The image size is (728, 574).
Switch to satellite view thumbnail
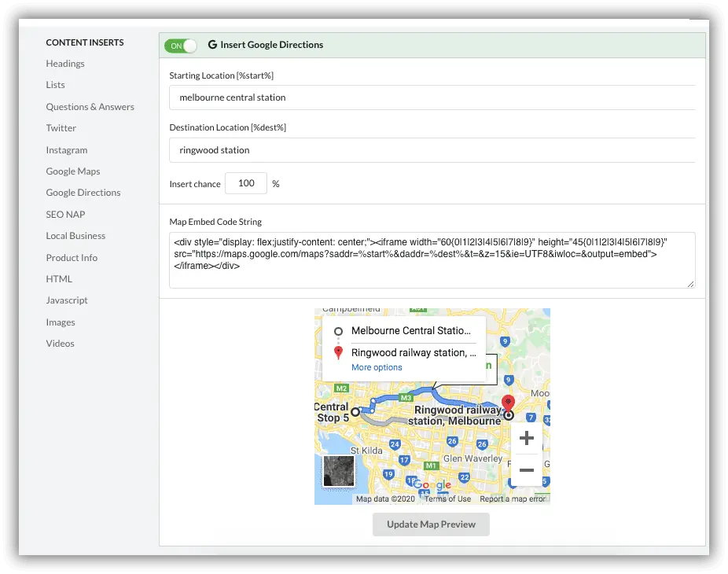click(339, 471)
